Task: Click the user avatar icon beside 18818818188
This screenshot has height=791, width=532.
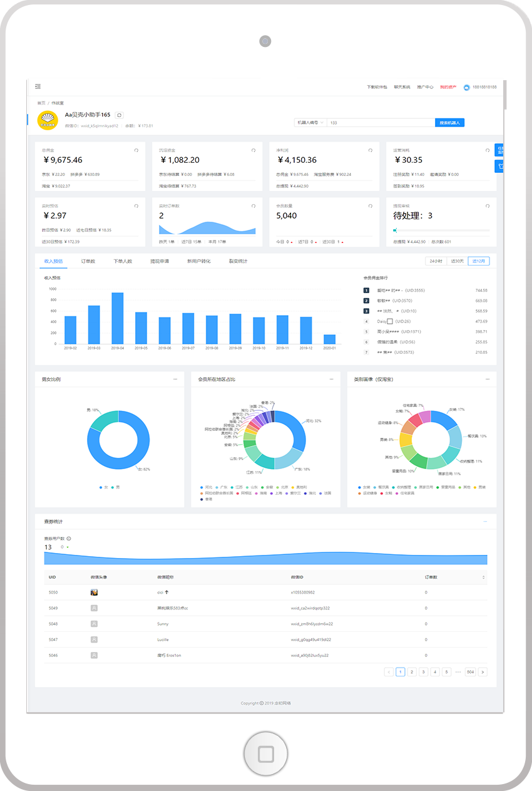Action: 466,87
